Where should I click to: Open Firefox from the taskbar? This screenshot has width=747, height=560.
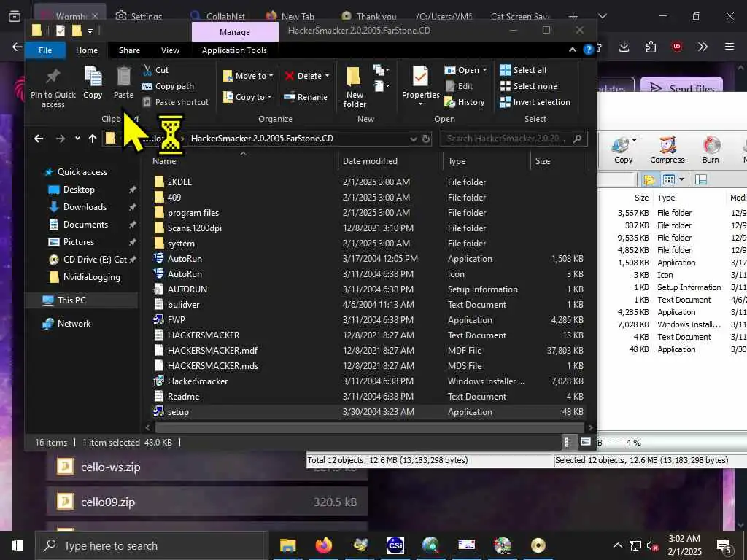pos(323,545)
